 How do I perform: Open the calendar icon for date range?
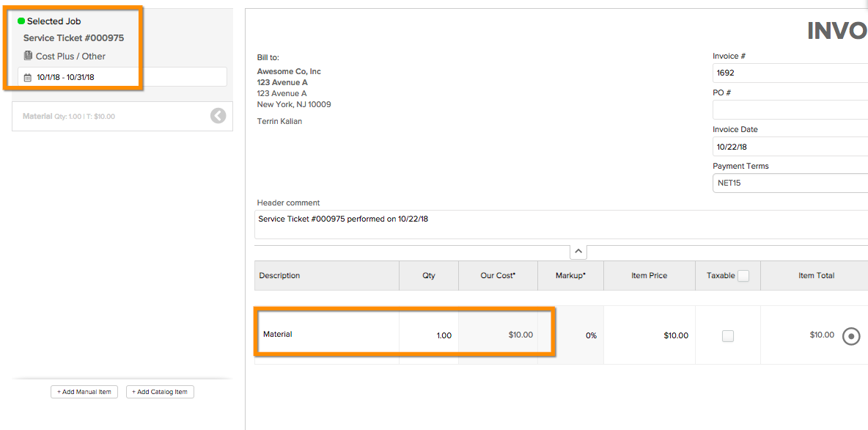(x=28, y=78)
